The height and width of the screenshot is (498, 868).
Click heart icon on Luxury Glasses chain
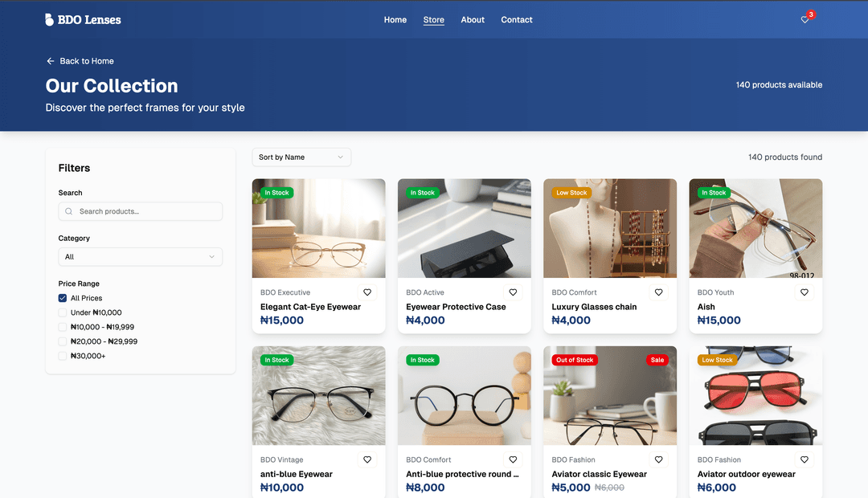pyautogui.click(x=658, y=292)
